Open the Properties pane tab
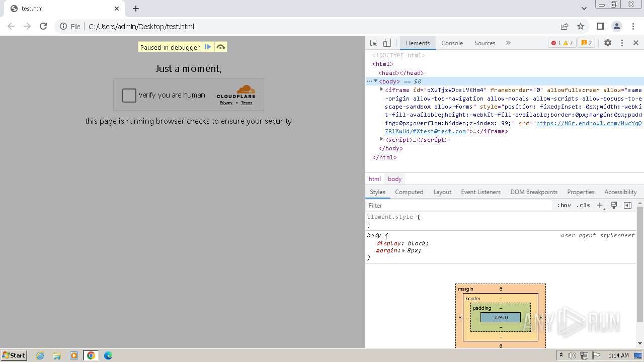 pos(581,192)
